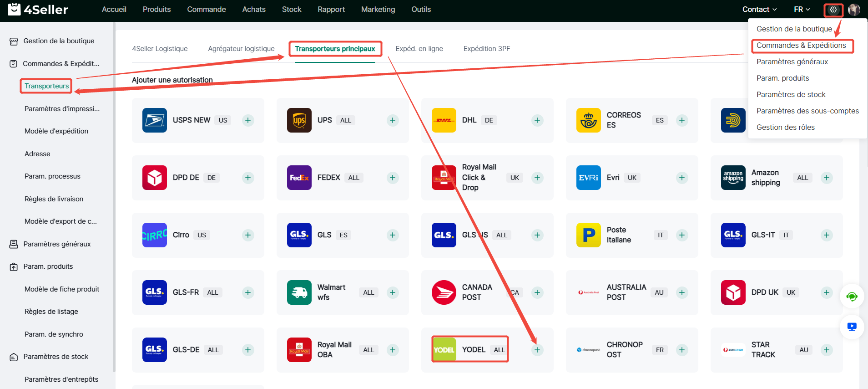Add CORREOS ES carrier with plus icon
Viewport: 868px width, 389px height.
point(682,120)
